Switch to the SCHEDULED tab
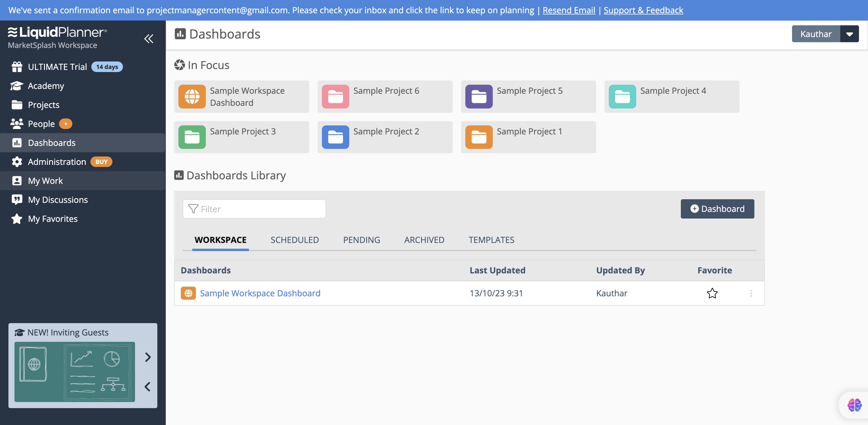The width and height of the screenshot is (868, 425). (x=294, y=240)
